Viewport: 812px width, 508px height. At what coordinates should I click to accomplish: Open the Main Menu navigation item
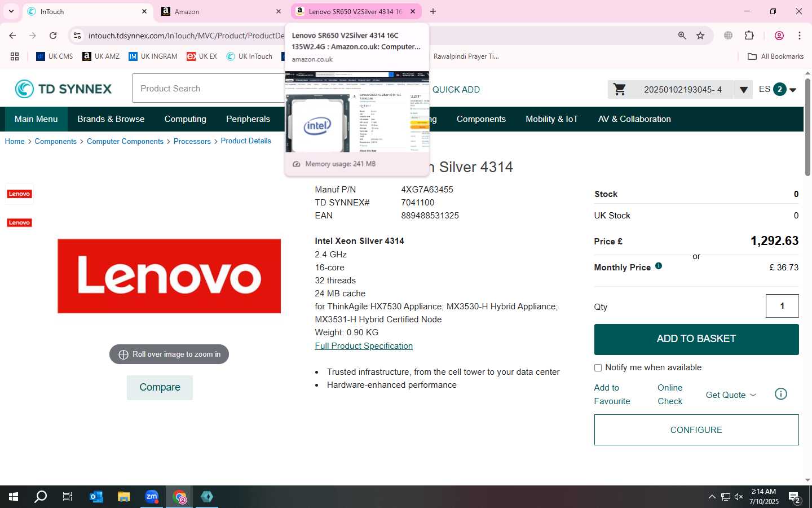point(36,119)
